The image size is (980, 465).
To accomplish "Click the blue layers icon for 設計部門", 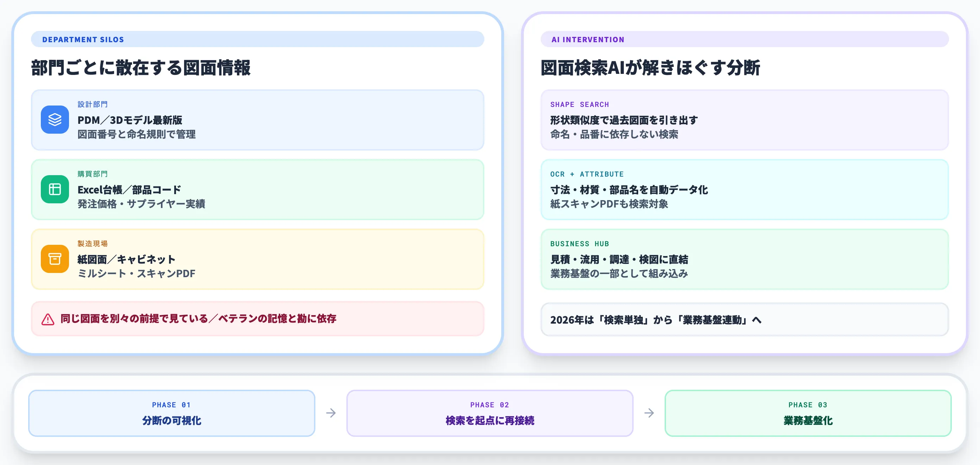I will coord(55,120).
